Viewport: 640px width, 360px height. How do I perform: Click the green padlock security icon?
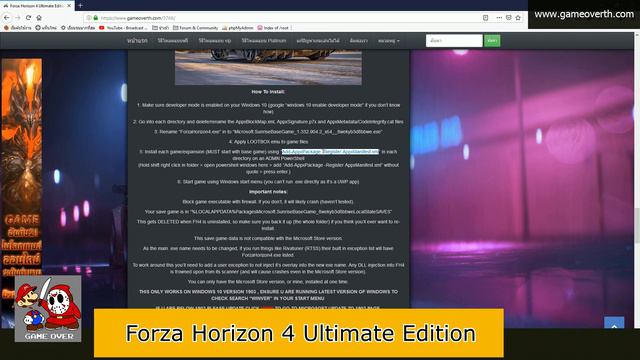coord(96,18)
